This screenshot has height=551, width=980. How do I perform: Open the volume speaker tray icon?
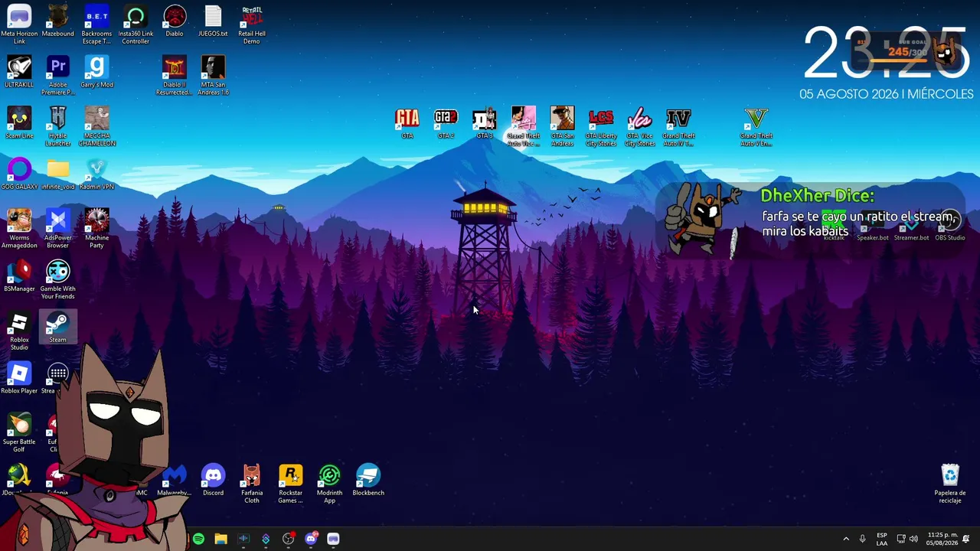click(x=913, y=539)
